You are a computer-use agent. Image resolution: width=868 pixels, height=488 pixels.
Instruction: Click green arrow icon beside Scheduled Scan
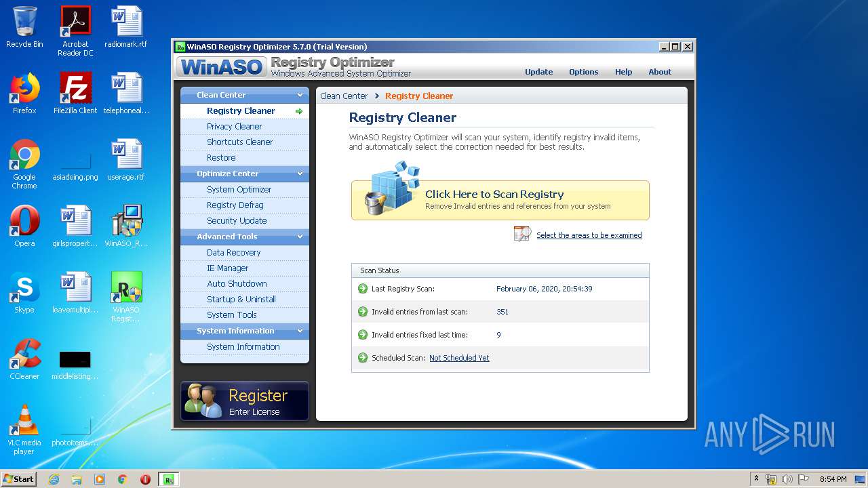(x=363, y=358)
